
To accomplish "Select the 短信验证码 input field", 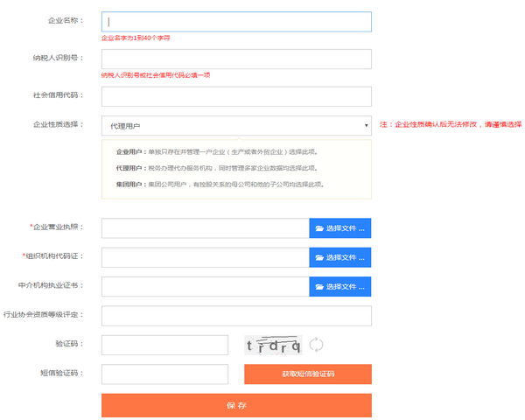I will tap(164, 374).
